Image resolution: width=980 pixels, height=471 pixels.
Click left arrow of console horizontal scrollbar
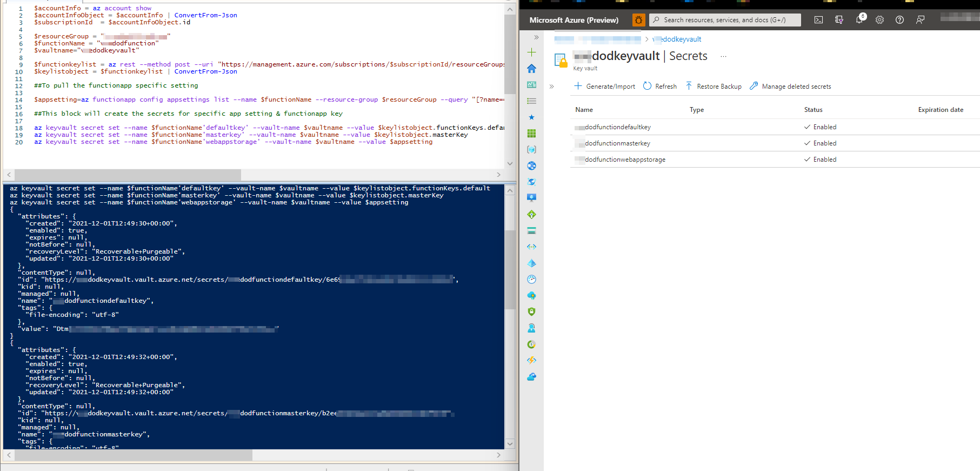coord(9,455)
